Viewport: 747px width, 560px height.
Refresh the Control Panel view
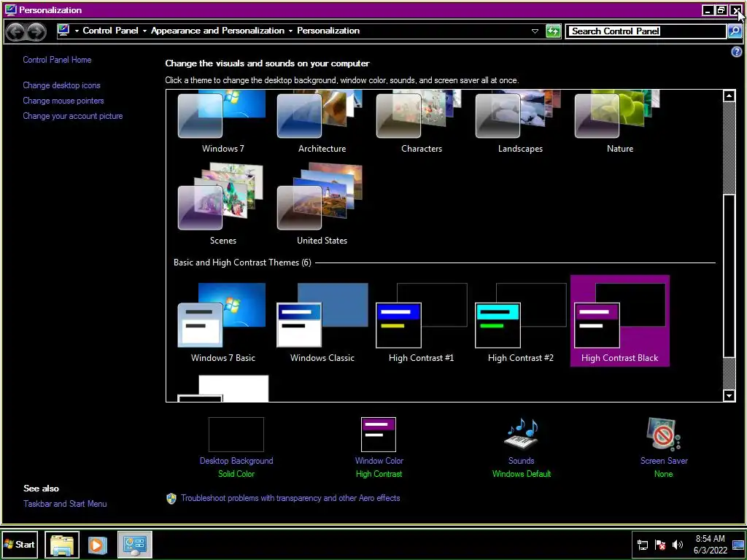(553, 31)
